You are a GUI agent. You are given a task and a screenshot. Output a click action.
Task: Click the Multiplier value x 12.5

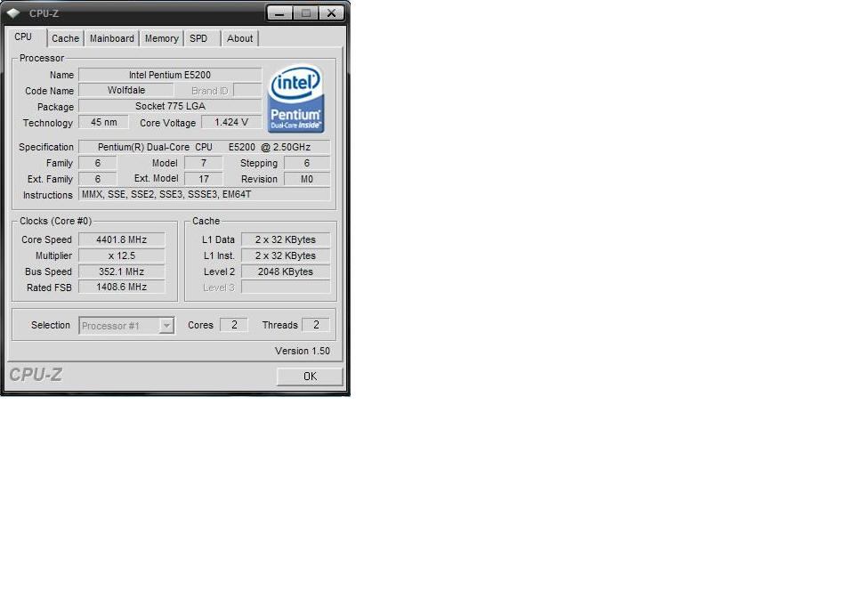[122, 255]
